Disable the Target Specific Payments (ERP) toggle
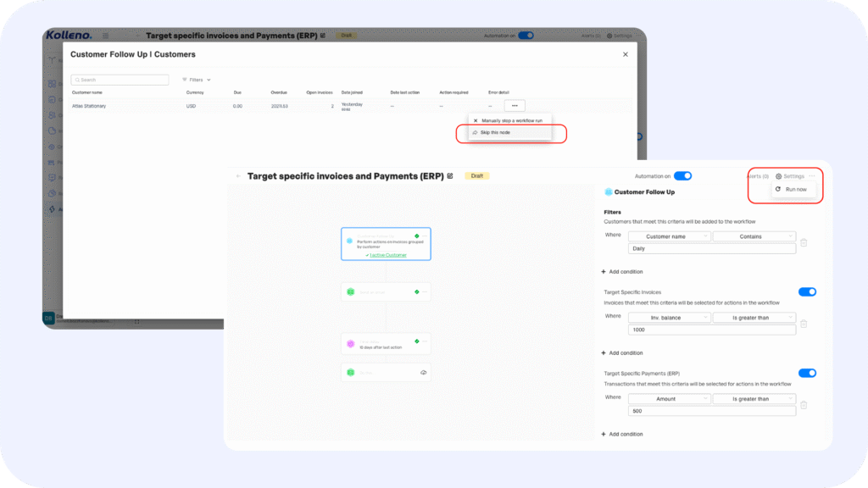This screenshot has height=488, width=868. pyautogui.click(x=807, y=373)
